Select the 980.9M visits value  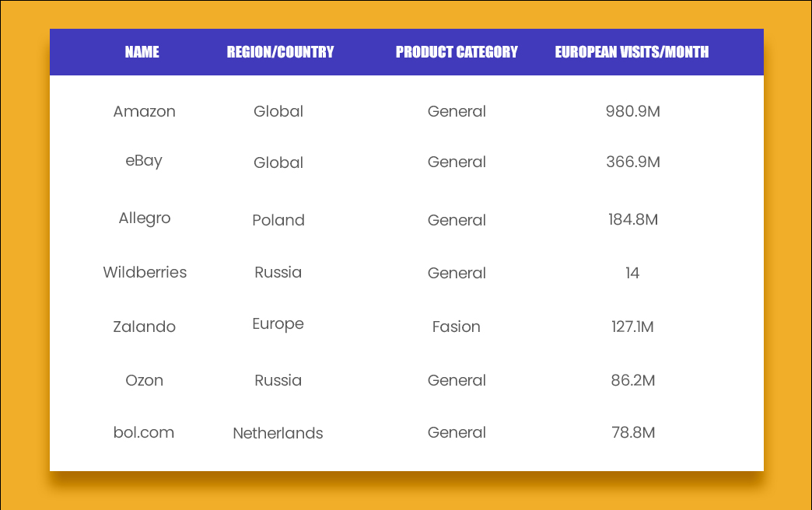633,111
